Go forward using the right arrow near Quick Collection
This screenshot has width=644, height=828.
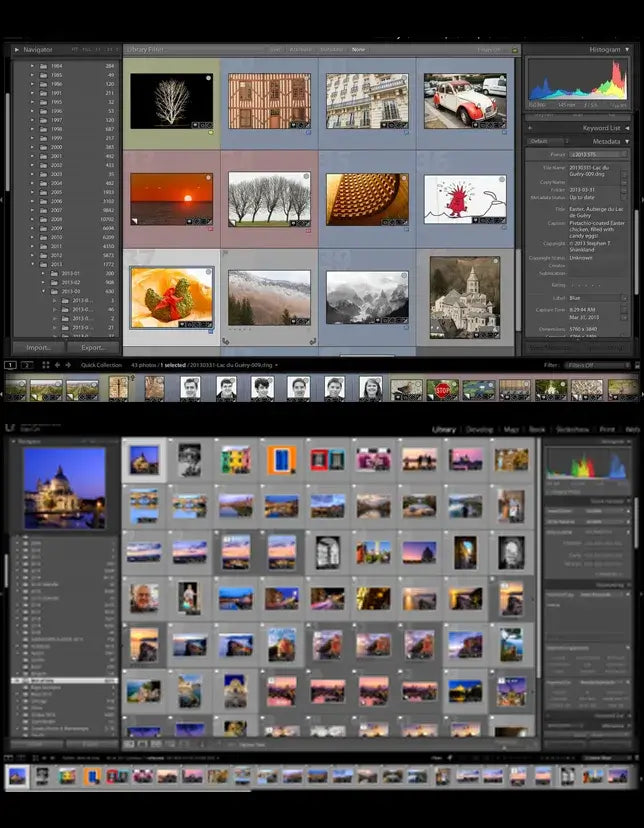click(68, 365)
